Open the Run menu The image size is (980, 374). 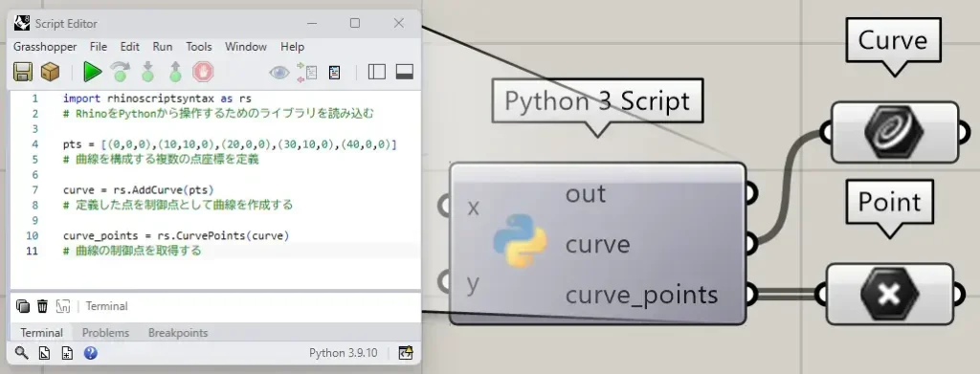(163, 47)
